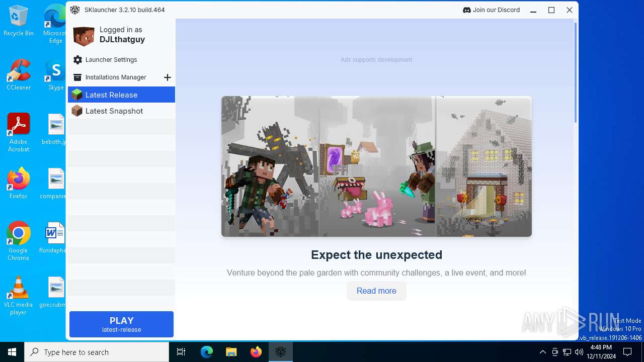Click the grass block icon for Latest Release
Screen dimensions: 644x362
[x=76, y=95]
